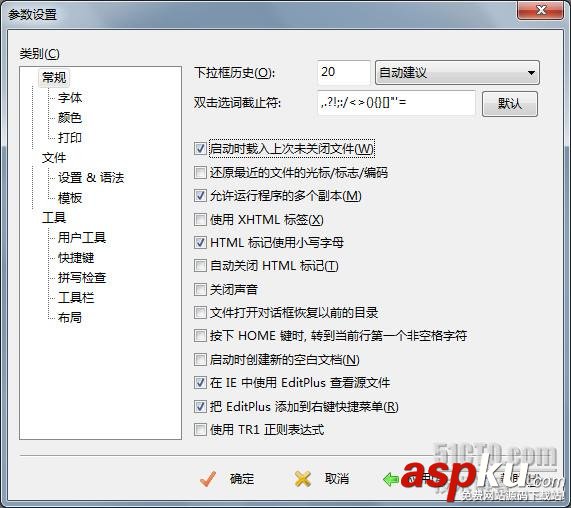Select 颜色 category

click(x=70, y=118)
